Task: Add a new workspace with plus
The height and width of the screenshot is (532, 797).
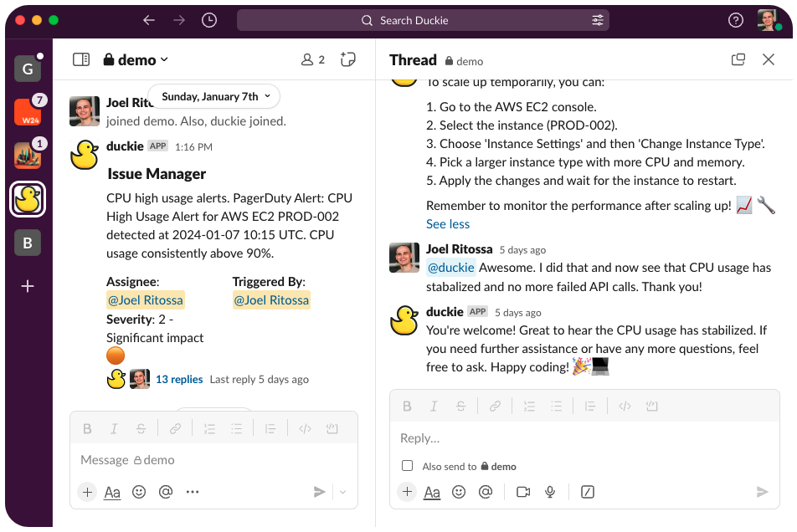Action: [28, 286]
